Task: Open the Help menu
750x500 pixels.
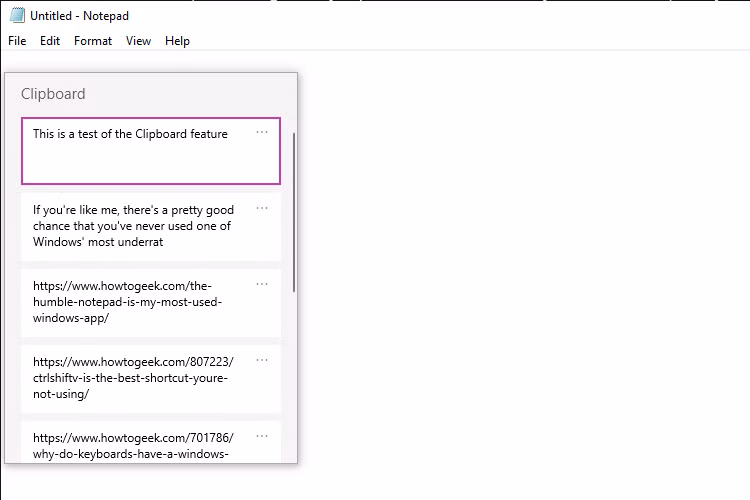Action: click(x=177, y=41)
